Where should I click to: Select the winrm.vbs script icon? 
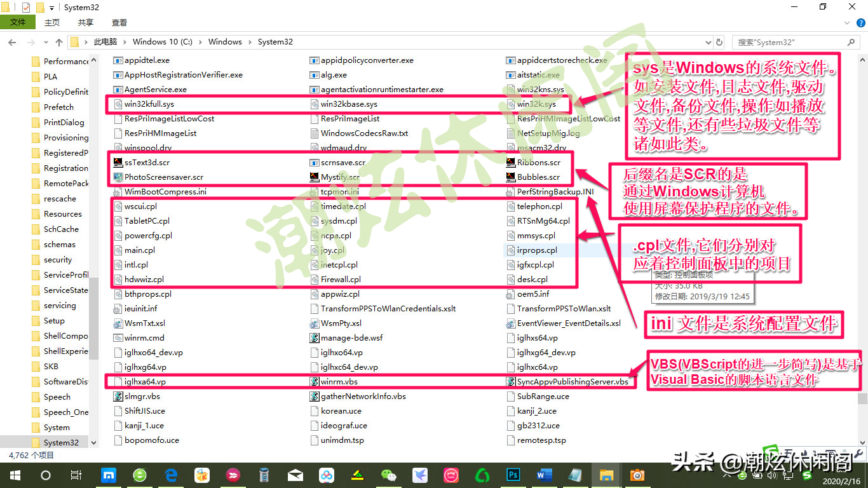[x=314, y=382]
